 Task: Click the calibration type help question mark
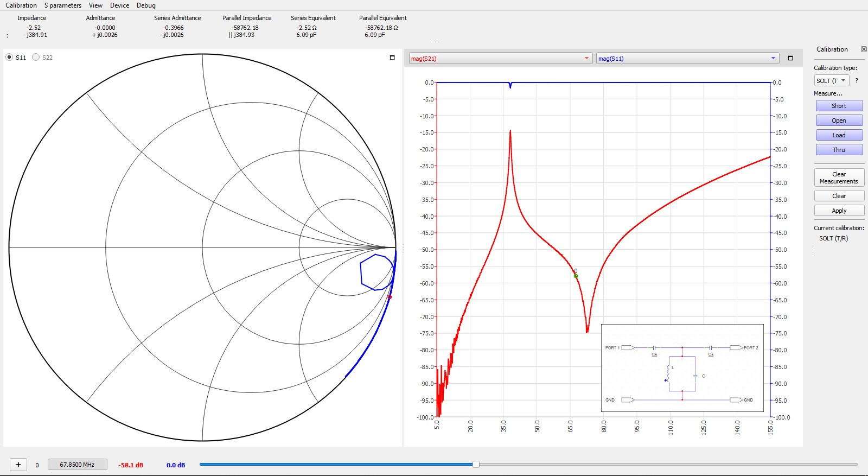(x=857, y=80)
